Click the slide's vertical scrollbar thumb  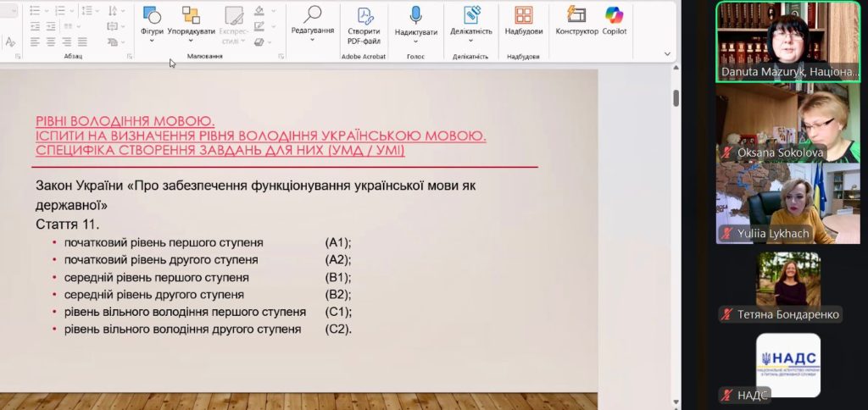click(676, 98)
